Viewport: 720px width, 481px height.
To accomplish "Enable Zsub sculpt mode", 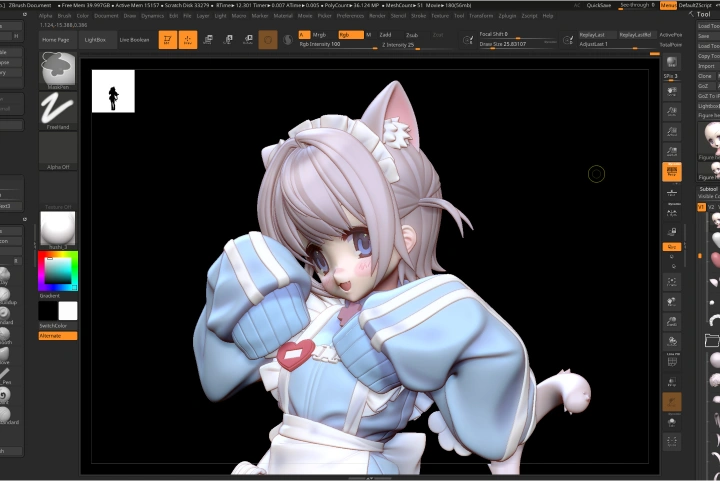I will 412,35.
